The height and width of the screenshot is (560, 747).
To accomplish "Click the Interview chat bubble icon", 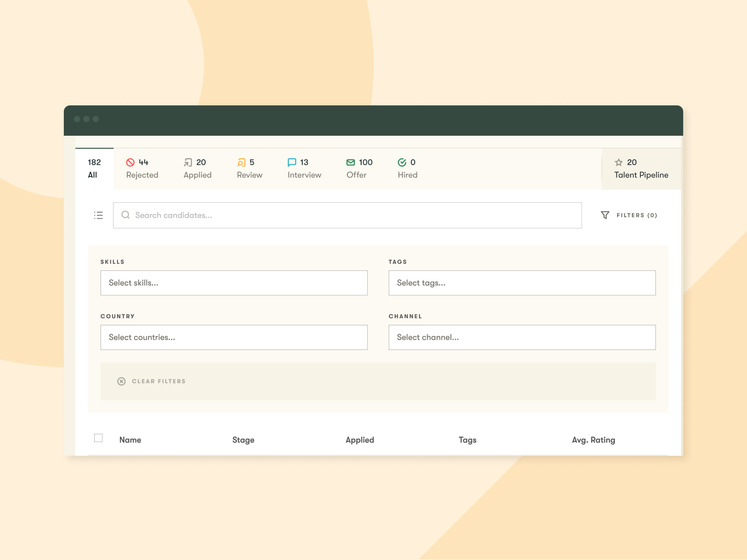I will click(292, 162).
